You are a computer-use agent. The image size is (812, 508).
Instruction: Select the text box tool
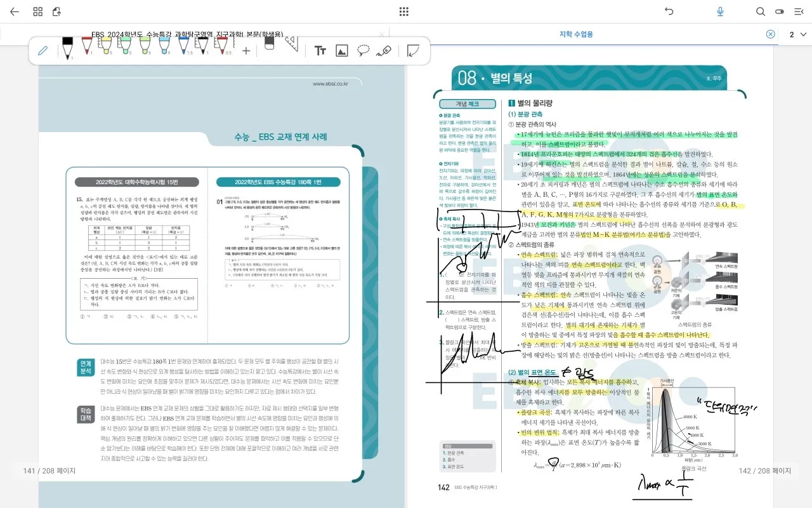click(x=320, y=51)
